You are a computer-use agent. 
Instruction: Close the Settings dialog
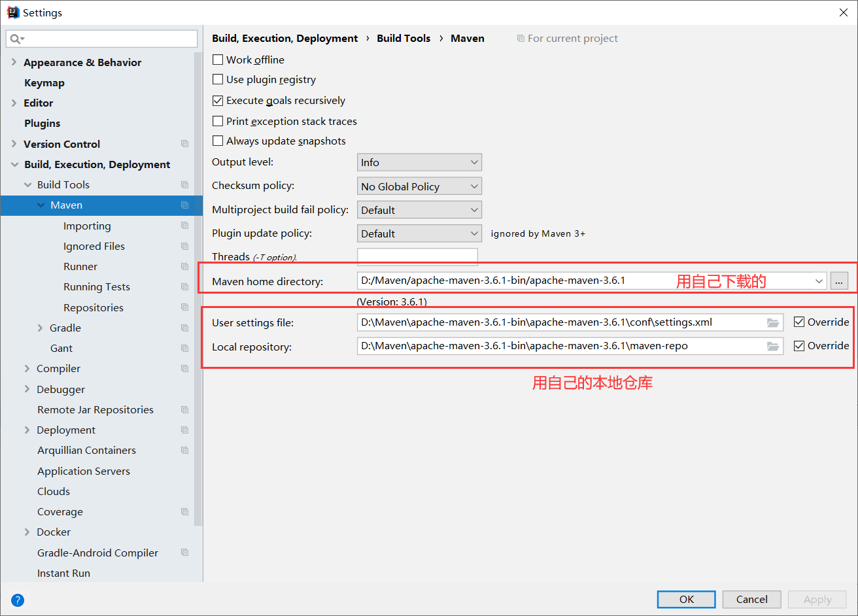[x=844, y=12]
